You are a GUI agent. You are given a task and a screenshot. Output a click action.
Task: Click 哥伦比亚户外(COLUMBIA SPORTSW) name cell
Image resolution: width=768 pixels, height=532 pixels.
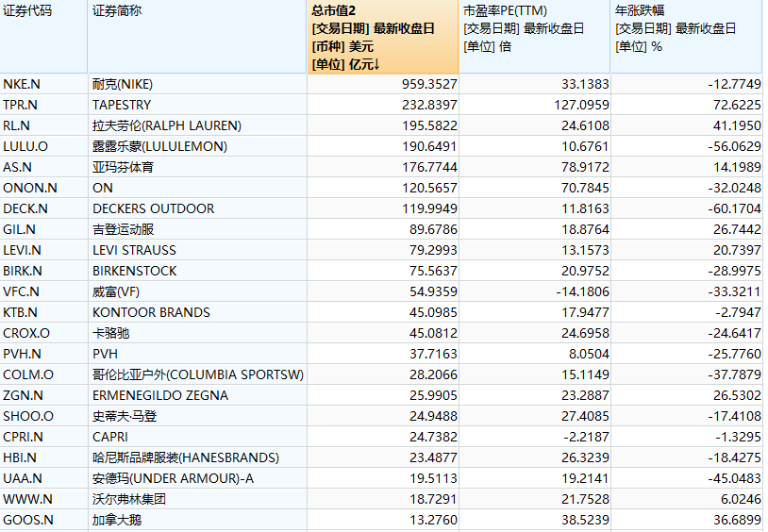point(197,374)
